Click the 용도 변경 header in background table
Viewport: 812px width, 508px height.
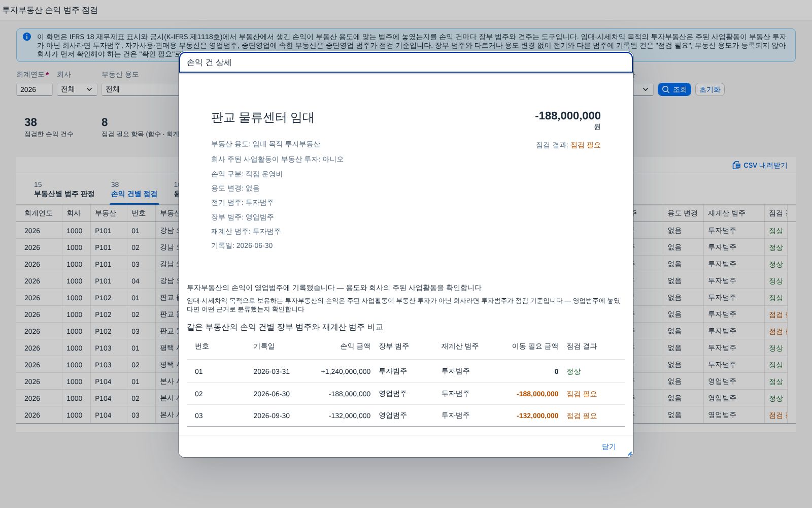[x=683, y=213]
